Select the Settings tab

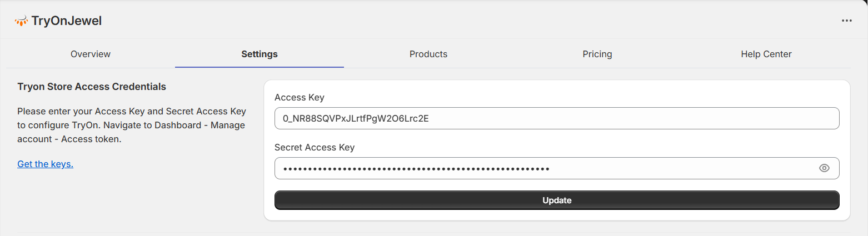coord(259,54)
